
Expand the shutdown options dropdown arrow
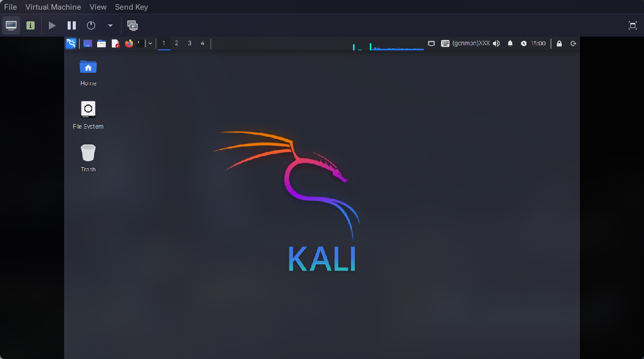point(110,25)
